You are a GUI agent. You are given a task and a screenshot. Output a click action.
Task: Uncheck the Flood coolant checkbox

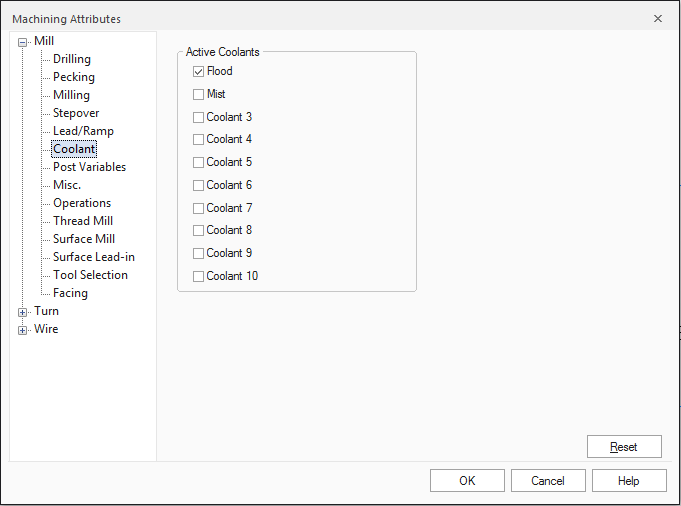[x=198, y=72]
